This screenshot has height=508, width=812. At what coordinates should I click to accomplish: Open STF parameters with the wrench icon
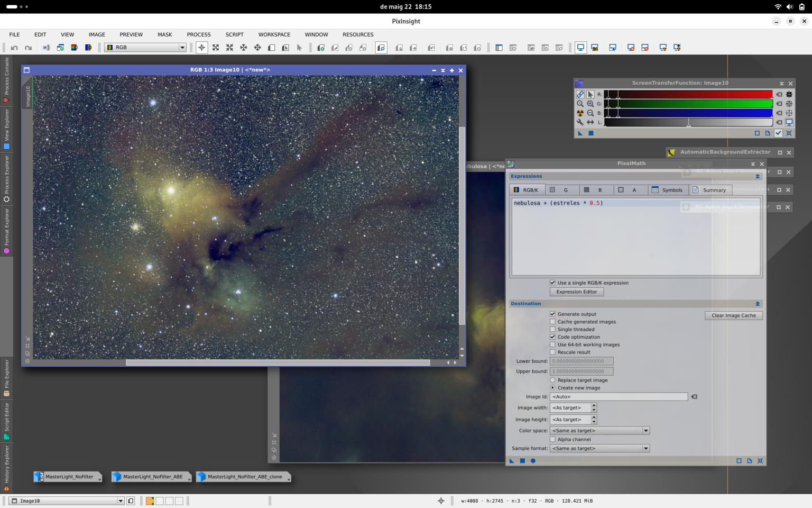[580, 122]
